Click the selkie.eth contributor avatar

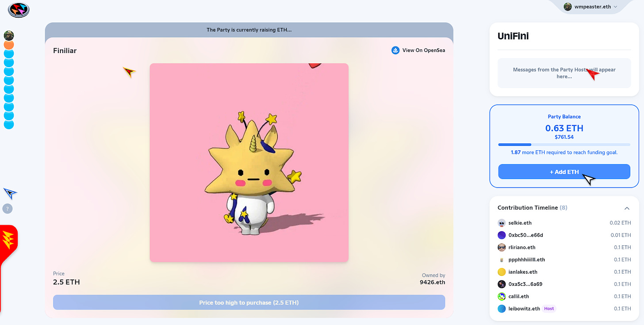[502, 223]
